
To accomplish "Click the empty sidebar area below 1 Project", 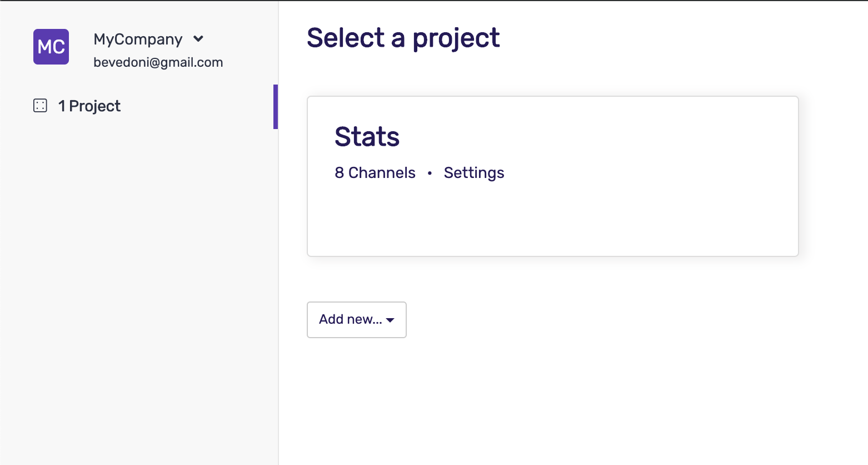I will tap(139, 278).
